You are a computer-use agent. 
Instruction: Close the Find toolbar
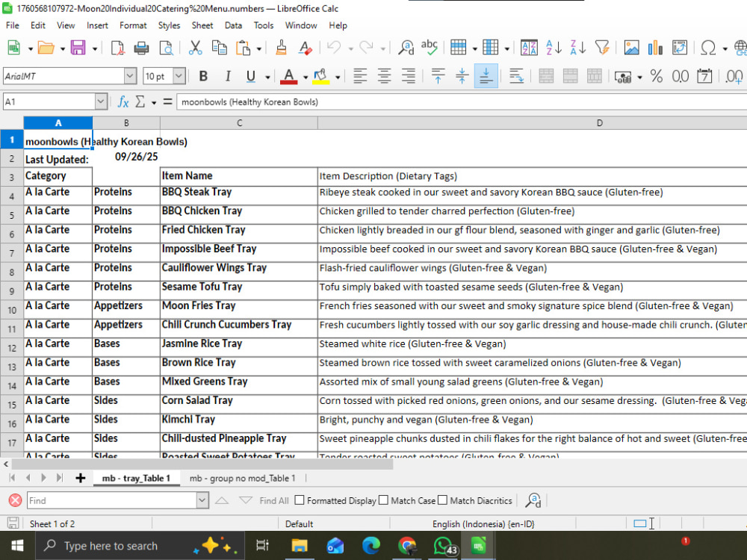15,500
